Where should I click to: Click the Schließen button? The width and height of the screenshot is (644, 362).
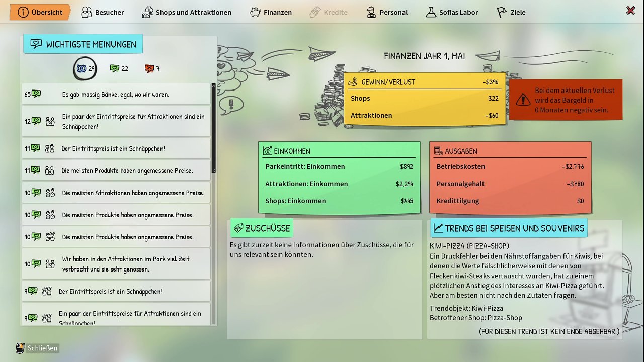(x=37, y=348)
